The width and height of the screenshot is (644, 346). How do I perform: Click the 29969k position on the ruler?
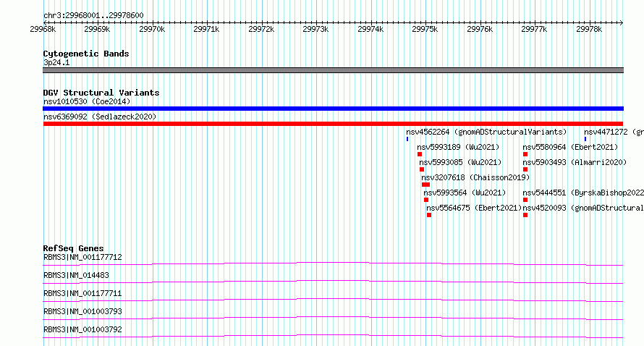point(97,29)
